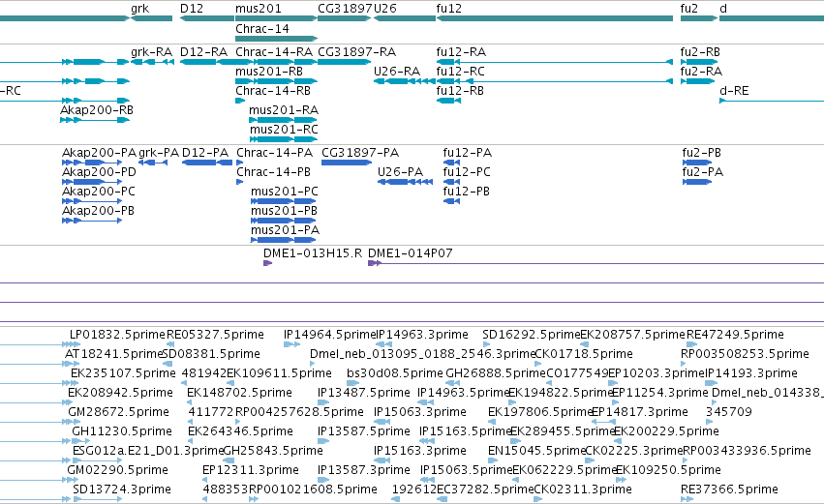Click the U26 gene label
Screen dimensions: 824x504
click(x=385, y=9)
